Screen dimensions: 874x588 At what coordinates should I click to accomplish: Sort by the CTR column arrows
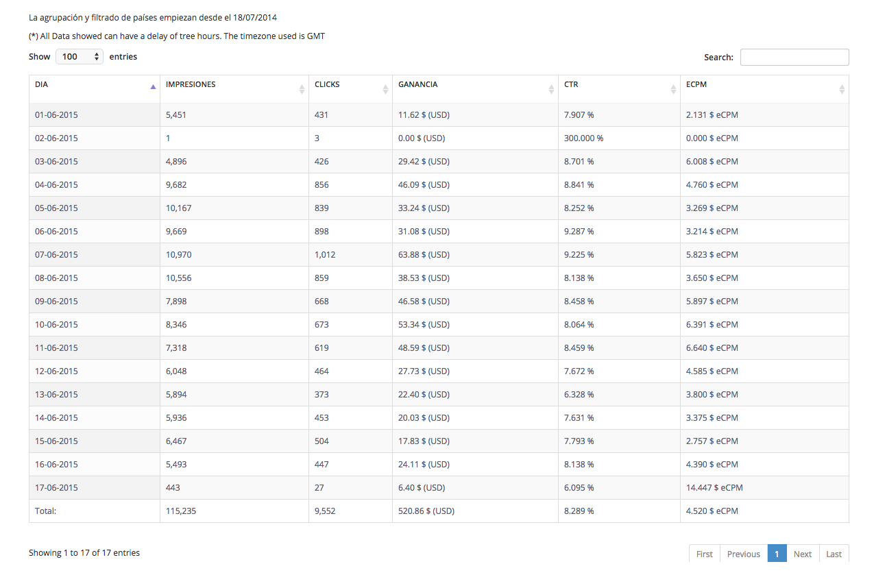point(673,89)
